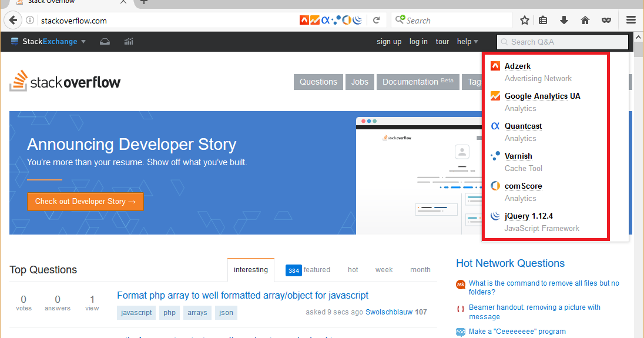
Task: Click the Google Analytics UA entry name
Action: pyautogui.click(x=542, y=96)
